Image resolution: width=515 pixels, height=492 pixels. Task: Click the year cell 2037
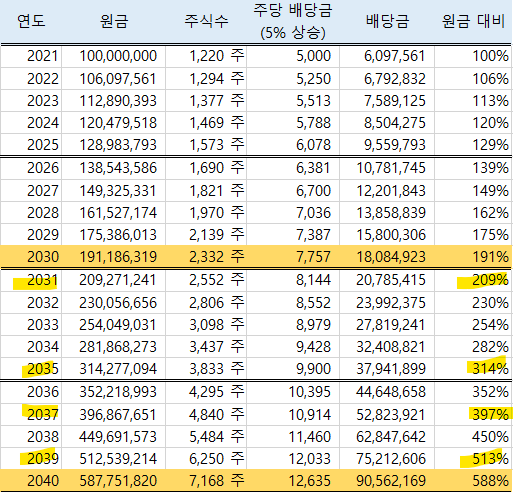(x=43, y=415)
